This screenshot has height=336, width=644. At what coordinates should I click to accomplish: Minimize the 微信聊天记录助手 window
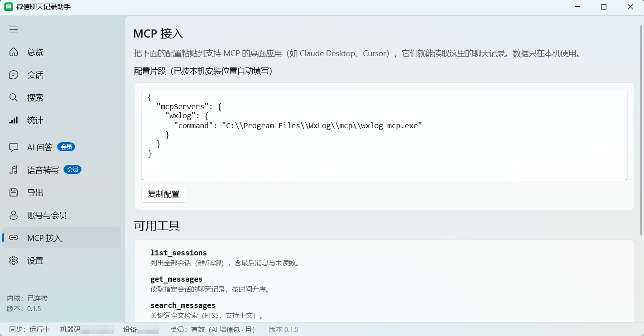point(577,7)
